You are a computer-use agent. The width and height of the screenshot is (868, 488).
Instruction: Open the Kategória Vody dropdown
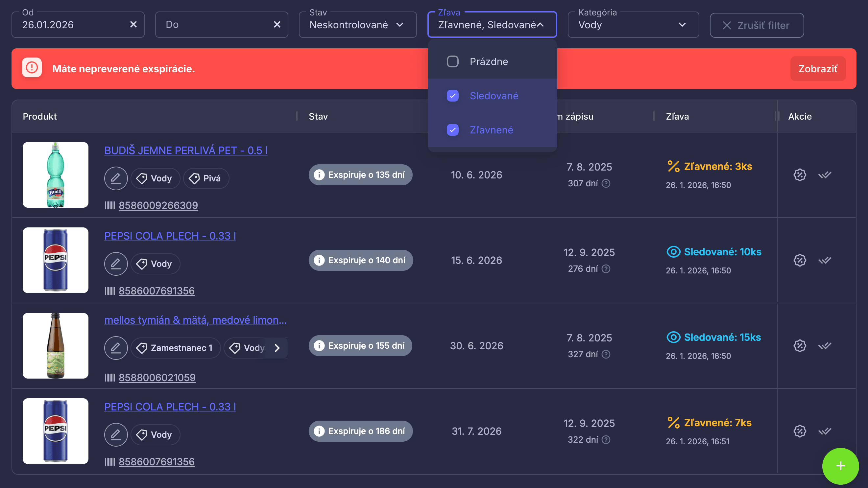tap(633, 25)
